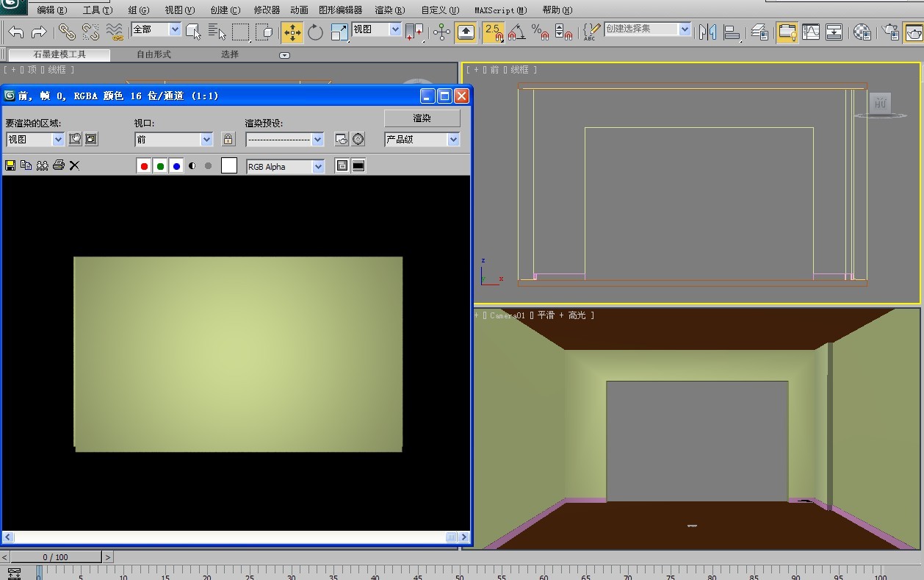Screen dimensions: 924x580
Task: Open the Material Editor
Action: 862,32
